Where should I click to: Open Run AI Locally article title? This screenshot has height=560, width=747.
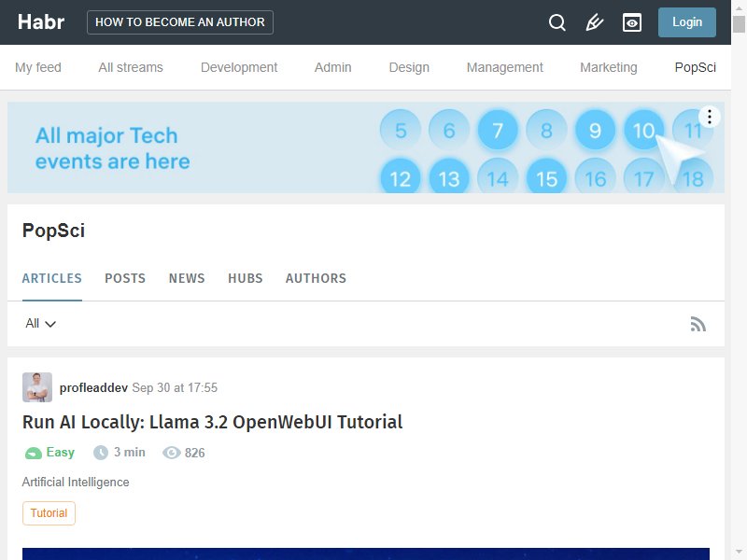click(213, 422)
